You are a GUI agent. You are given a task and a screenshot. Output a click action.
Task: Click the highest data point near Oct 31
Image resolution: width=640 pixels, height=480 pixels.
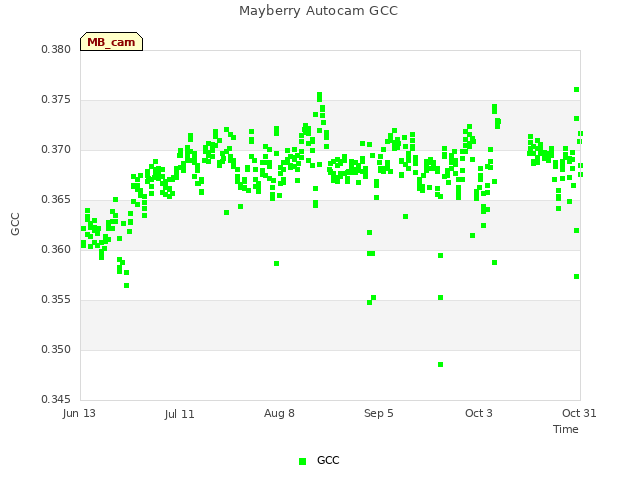(x=576, y=89)
